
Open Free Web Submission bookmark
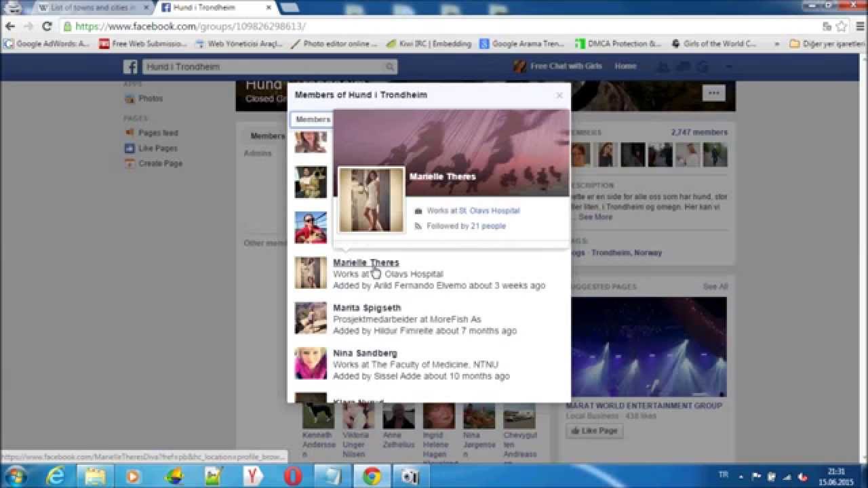point(142,44)
